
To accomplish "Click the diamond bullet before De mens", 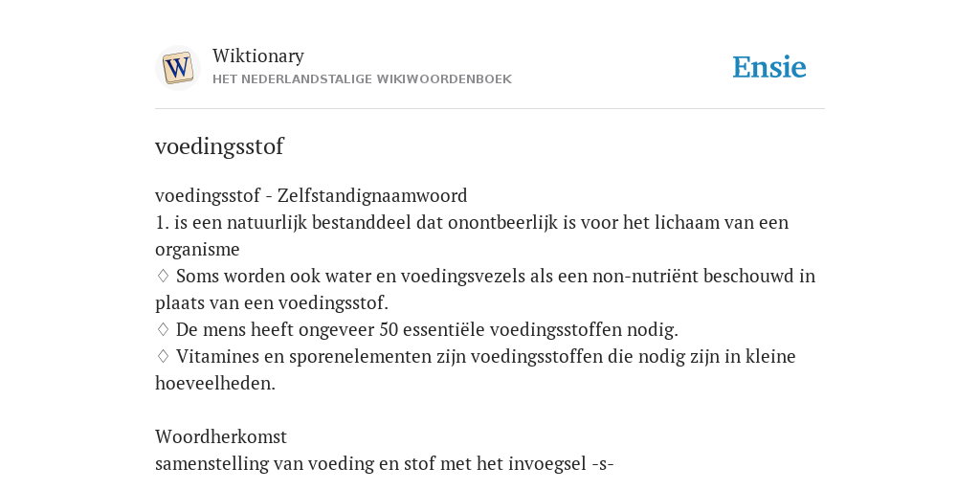I will 163,329.
